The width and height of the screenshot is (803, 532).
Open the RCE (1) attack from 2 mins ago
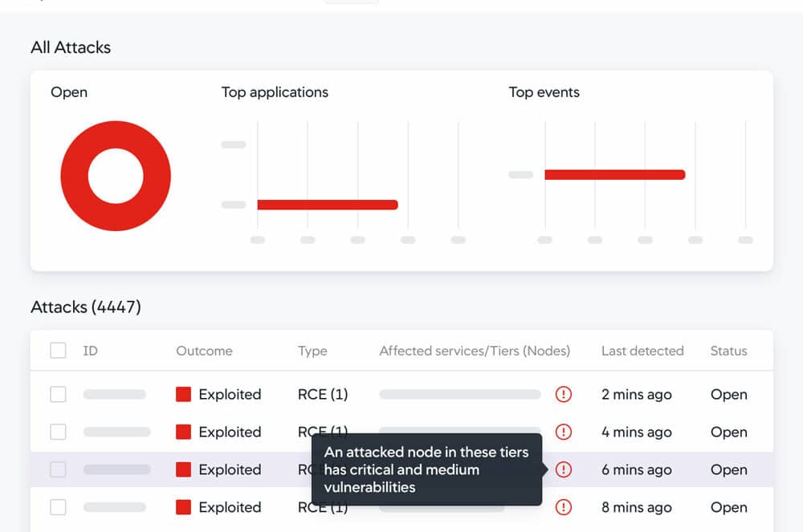[323, 395]
